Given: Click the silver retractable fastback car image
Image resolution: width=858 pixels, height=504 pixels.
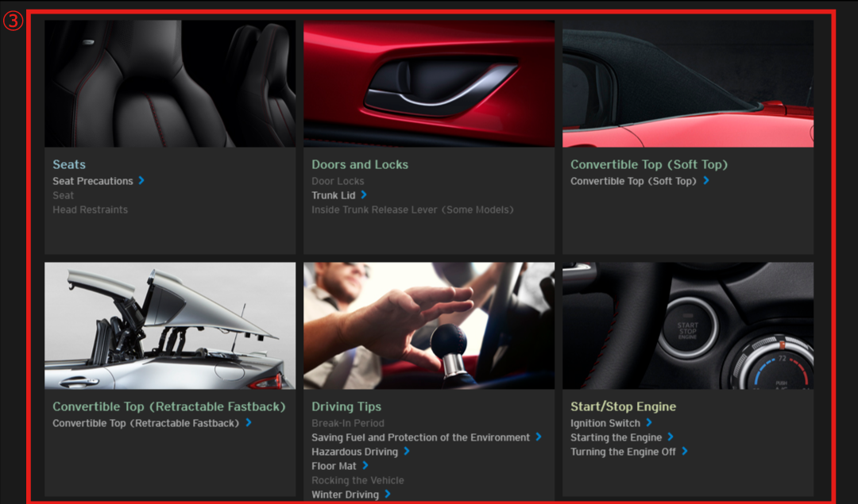Looking at the screenshot, I should [170, 325].
